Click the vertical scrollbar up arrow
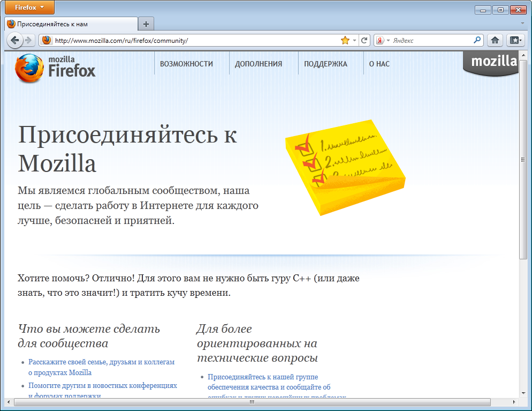 pyautogui.click(x=523, y=55)
